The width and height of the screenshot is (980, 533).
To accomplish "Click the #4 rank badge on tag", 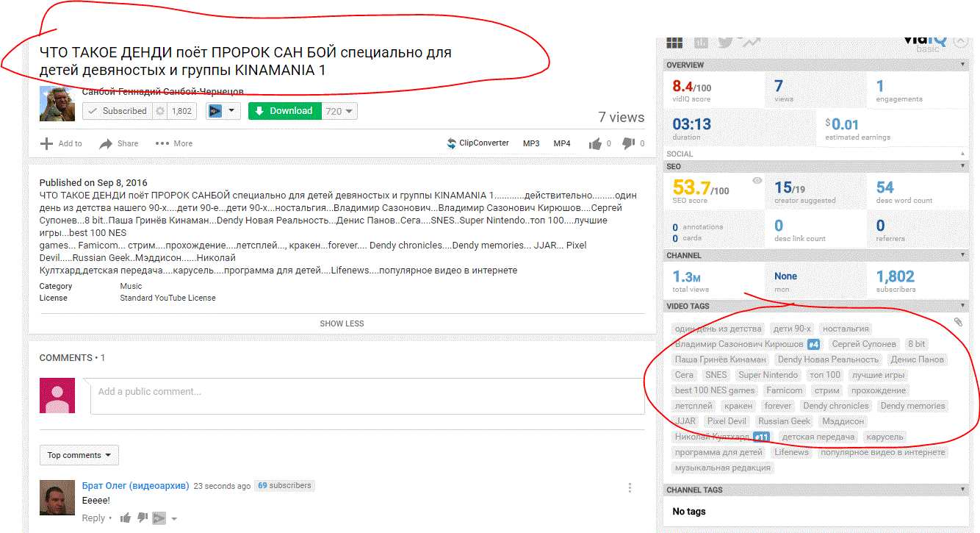I will click(813, 344).
